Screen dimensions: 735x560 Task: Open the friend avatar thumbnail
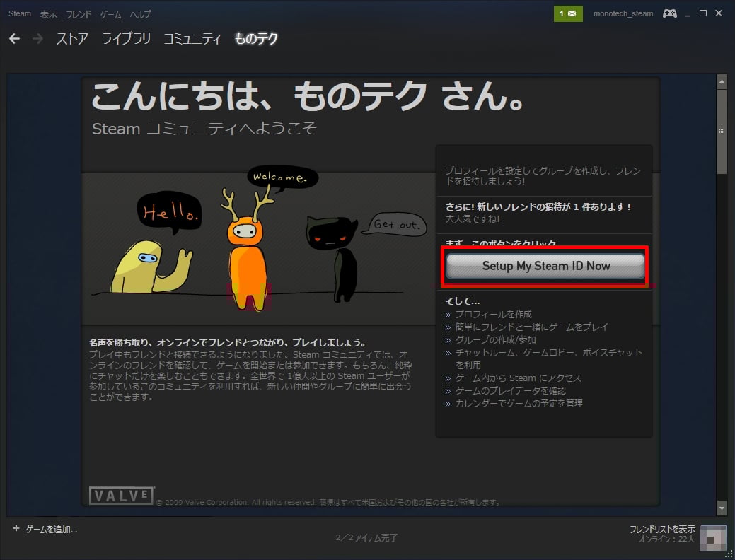[x=712, y=538]
